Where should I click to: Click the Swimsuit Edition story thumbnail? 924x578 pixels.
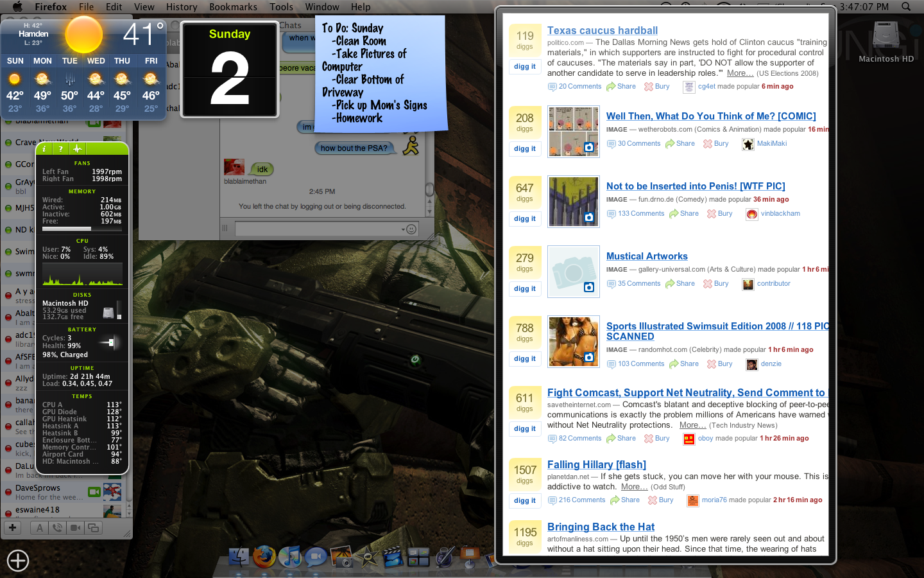(x=573, y=341)
